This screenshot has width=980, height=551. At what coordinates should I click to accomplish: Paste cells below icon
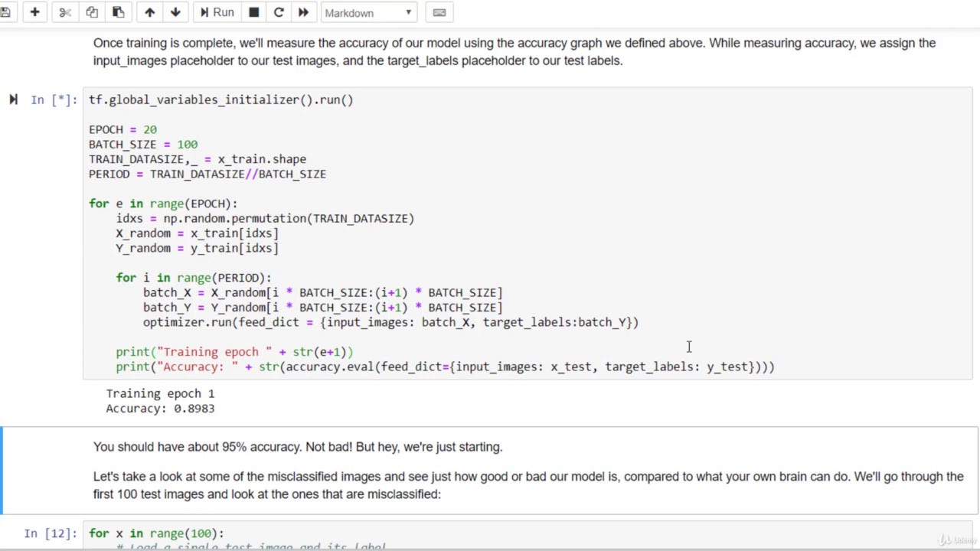point(118,12)
